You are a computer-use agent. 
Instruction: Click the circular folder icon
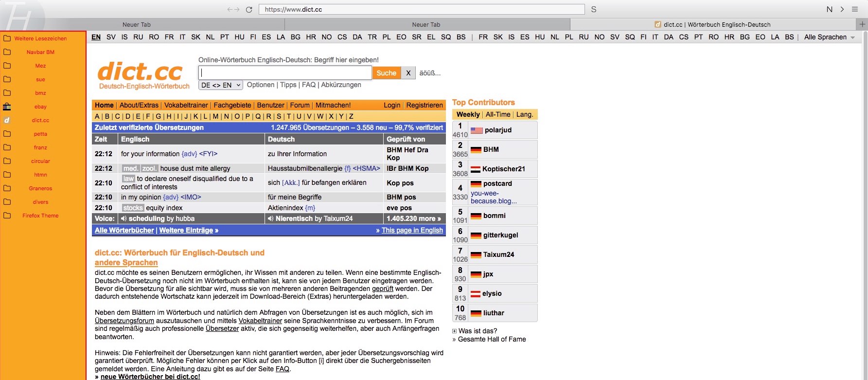click(7, 161)
